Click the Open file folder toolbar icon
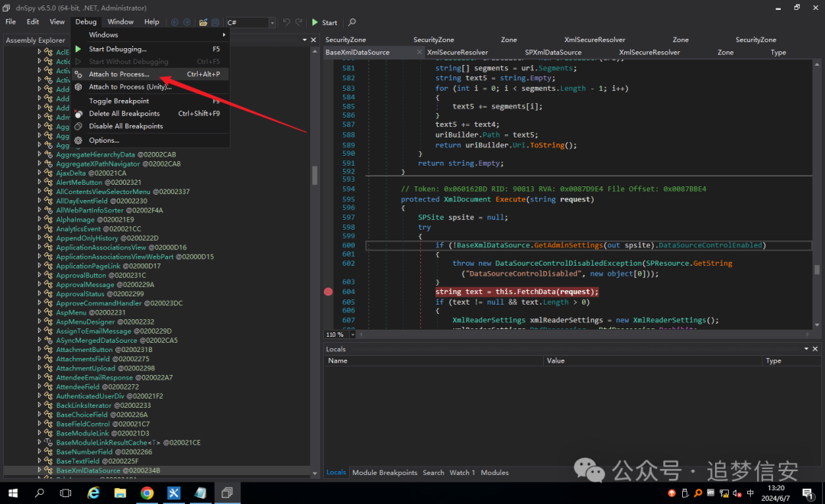Image resolution: width=825 pixels, height=504 pixels. 203,22
